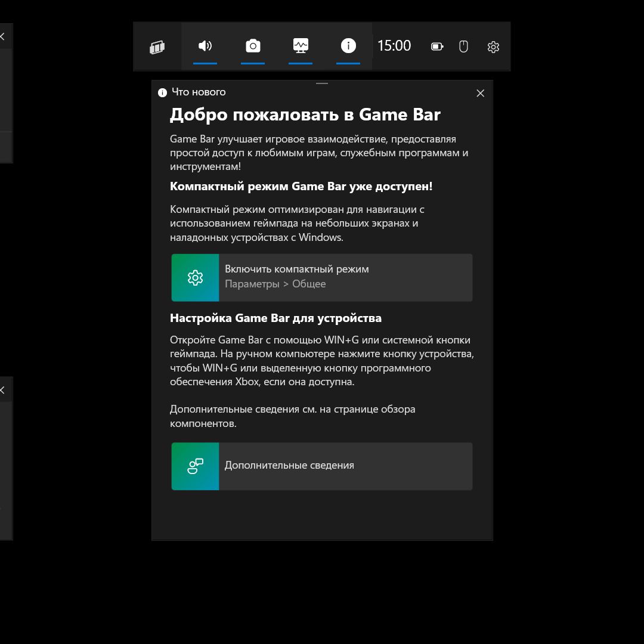This screenshot has width=644, height=644.
Task: Open Дополнительные сведения button
Action: click(321, 466)
